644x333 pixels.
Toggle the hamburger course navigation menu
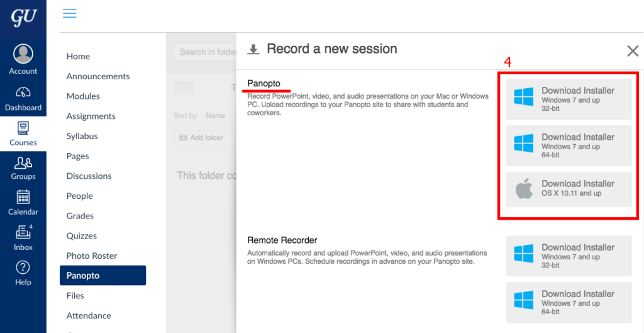[70, 13]
